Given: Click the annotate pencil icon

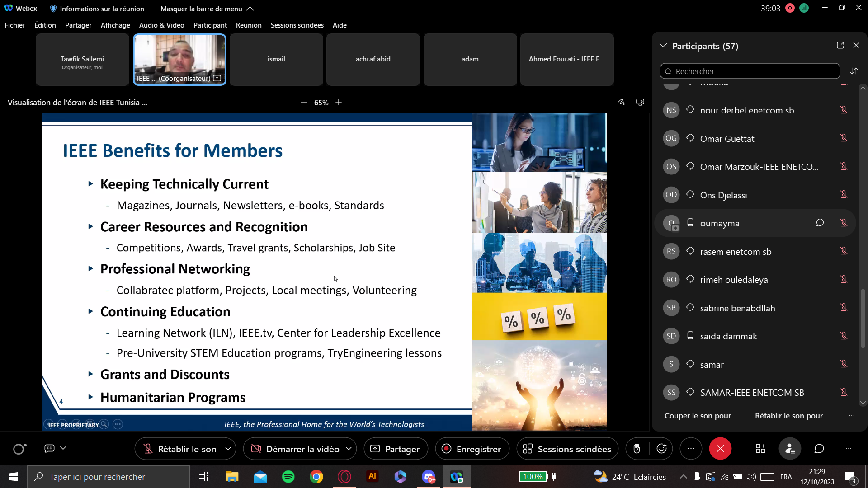Looking at the screenshot, I should click(621, 103).
